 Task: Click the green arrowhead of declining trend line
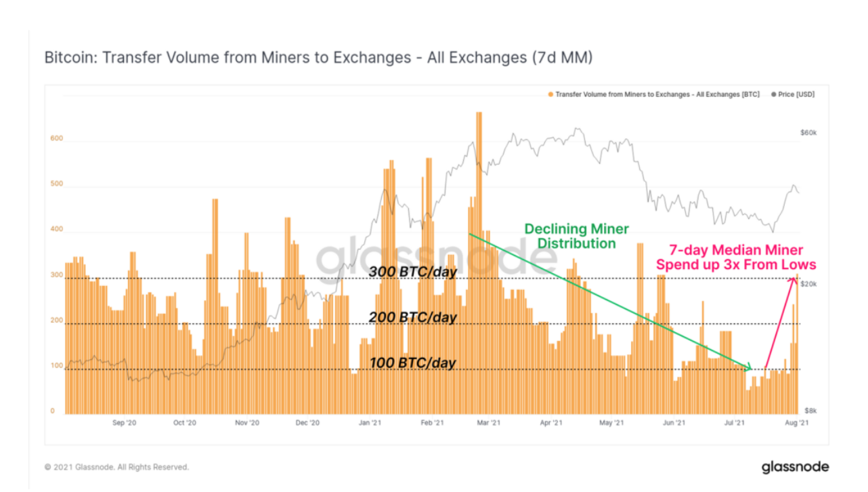tap(747, 368)
